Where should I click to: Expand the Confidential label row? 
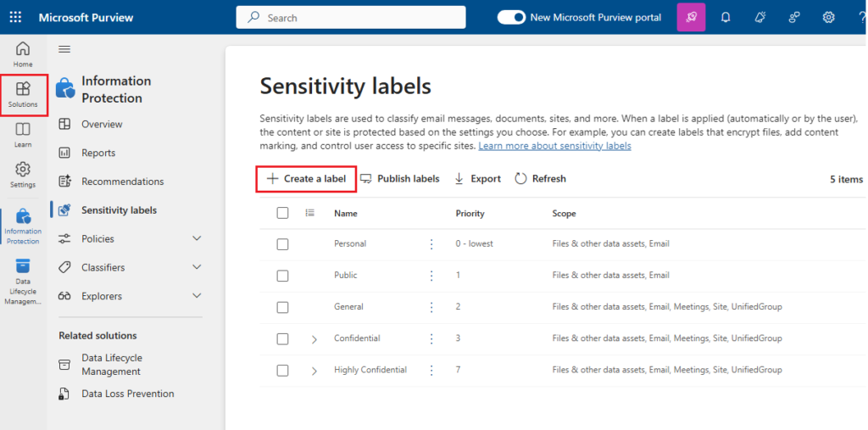pos(314,339)
